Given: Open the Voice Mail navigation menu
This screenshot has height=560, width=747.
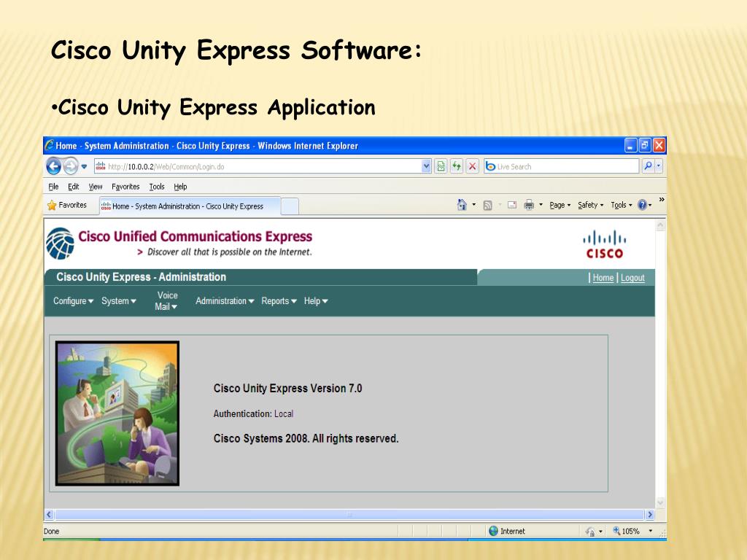Looking at the screenshot, I should [166, 301].
